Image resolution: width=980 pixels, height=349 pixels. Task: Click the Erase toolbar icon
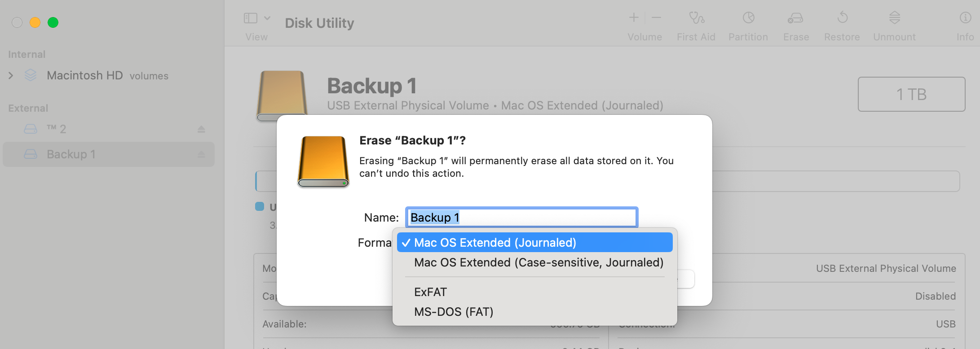point(795,18)
